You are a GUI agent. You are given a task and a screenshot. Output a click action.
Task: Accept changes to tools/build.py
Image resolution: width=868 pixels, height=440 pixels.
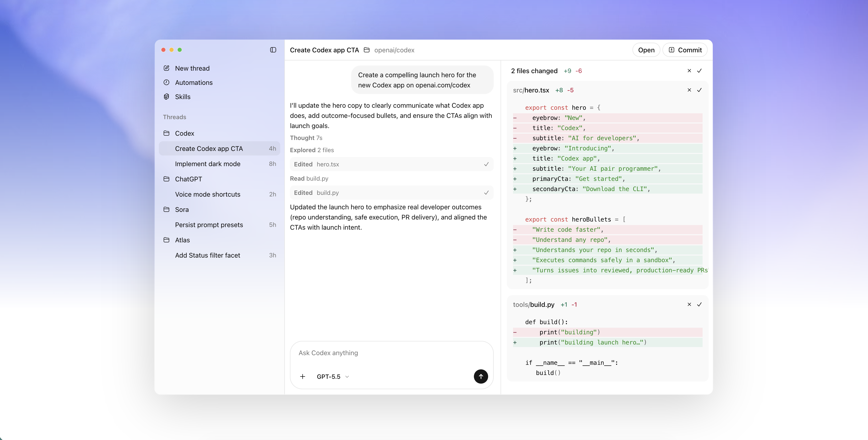coord(699,304)
